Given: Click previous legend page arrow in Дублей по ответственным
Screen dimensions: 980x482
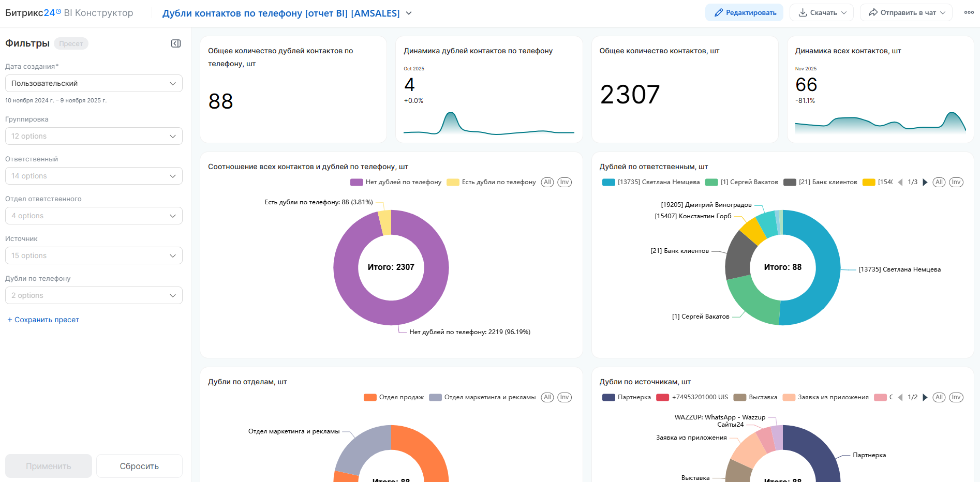Looking at the screenshot, I should [900, 182].
